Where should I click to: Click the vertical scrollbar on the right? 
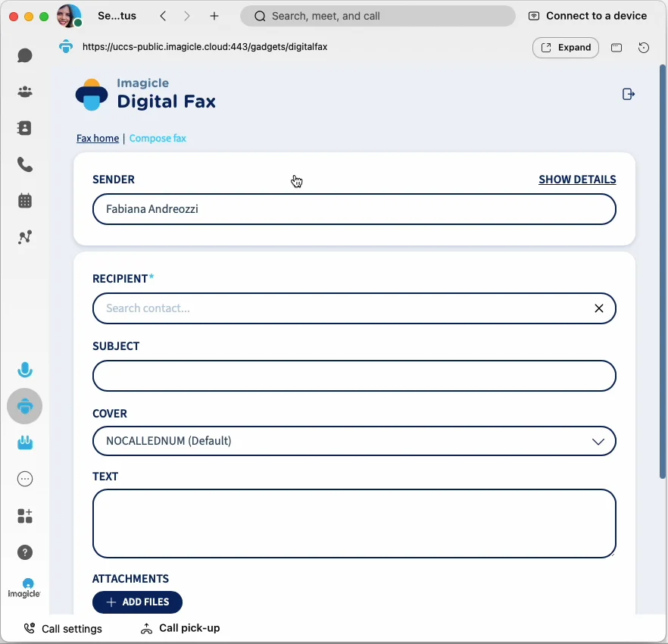point(663,271)
